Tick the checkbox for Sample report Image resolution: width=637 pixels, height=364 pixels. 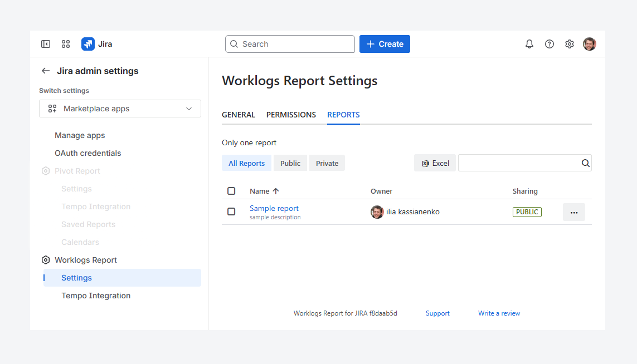231,211
